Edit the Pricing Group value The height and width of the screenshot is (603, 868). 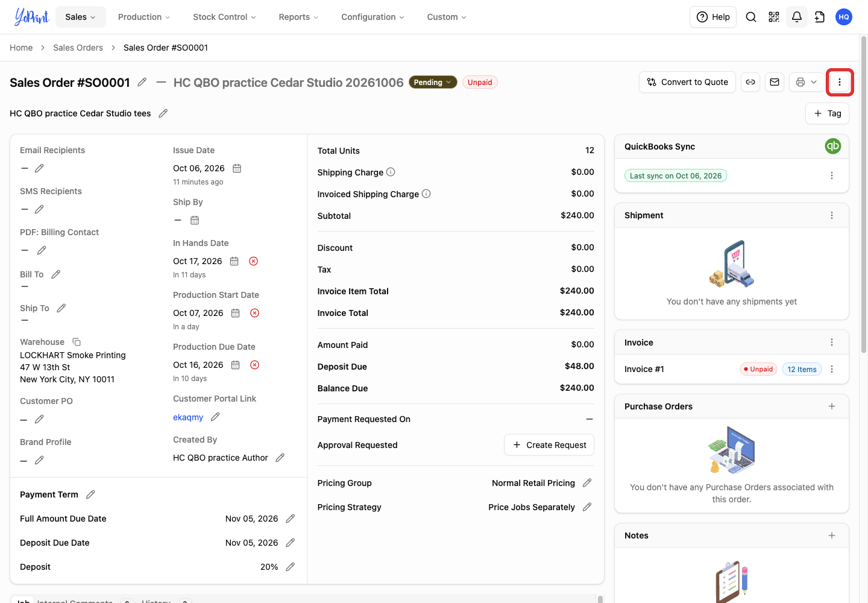(588, 483)
